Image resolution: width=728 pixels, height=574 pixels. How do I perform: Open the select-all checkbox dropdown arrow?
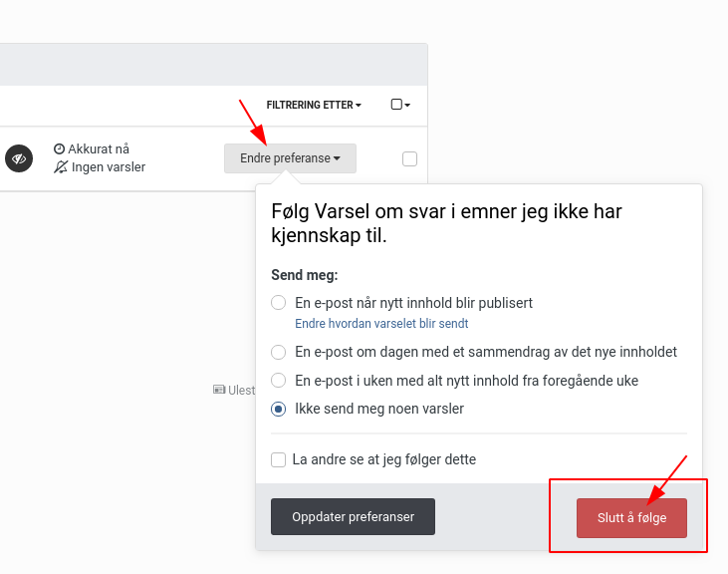tap(407, 106)
